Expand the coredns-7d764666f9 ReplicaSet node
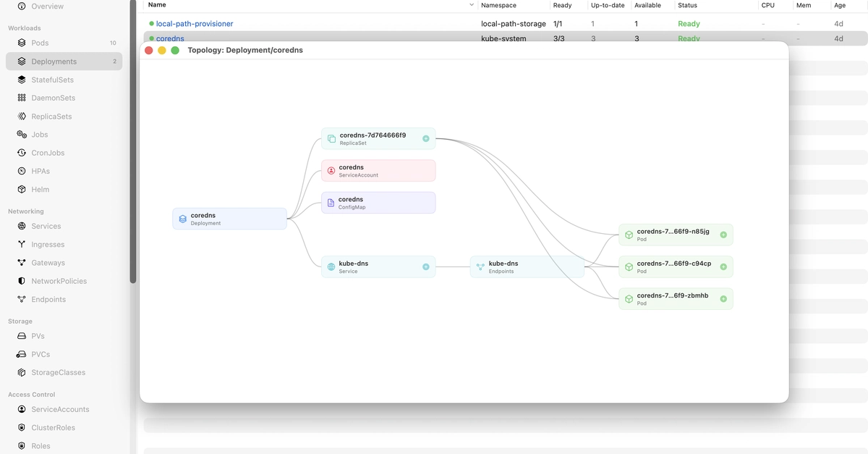 coord(426,138)
